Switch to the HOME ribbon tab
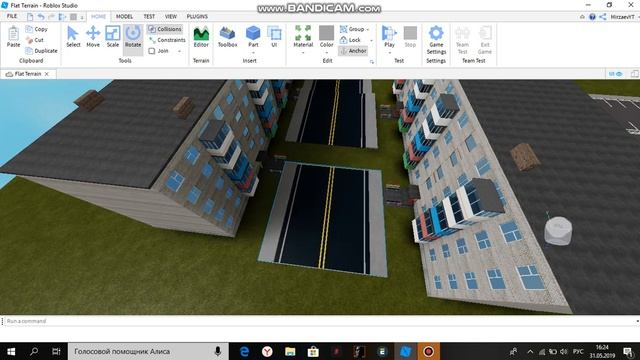Screen dimensions: 640x360 pos(98,17)
